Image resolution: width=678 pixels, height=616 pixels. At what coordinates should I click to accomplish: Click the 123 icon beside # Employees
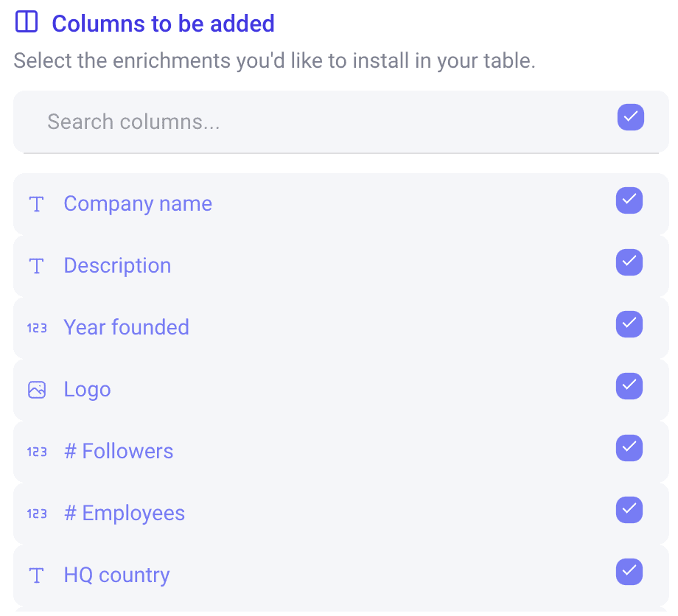tap(37, 513)
